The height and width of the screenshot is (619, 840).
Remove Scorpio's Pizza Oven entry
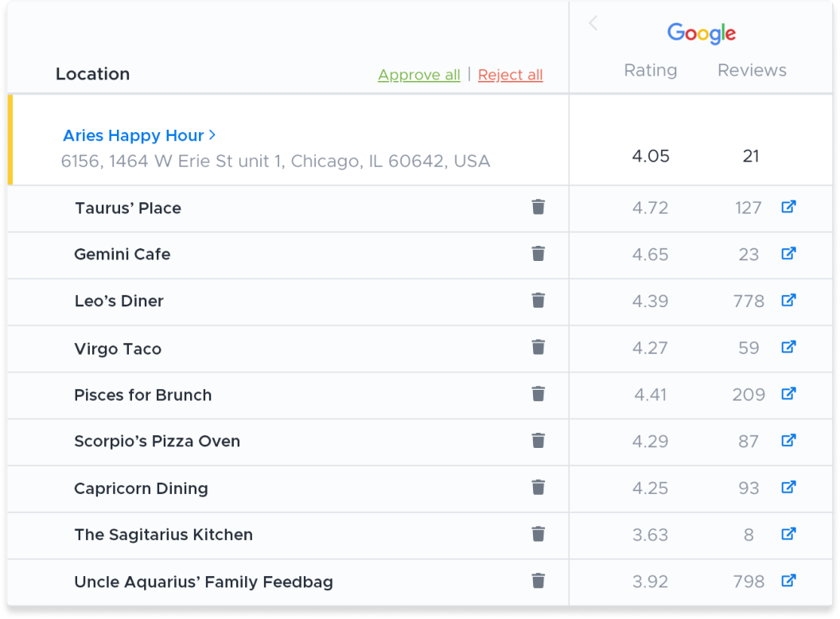[x=539, y=440]
